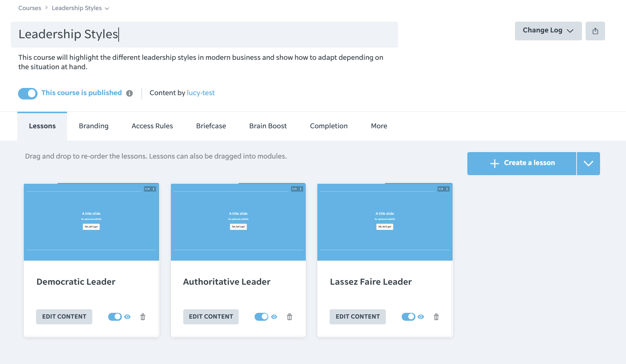Expand the Leadership Styles breadcrumb dropdown
This screenshot has width=626, height=364.
[107, 9]
